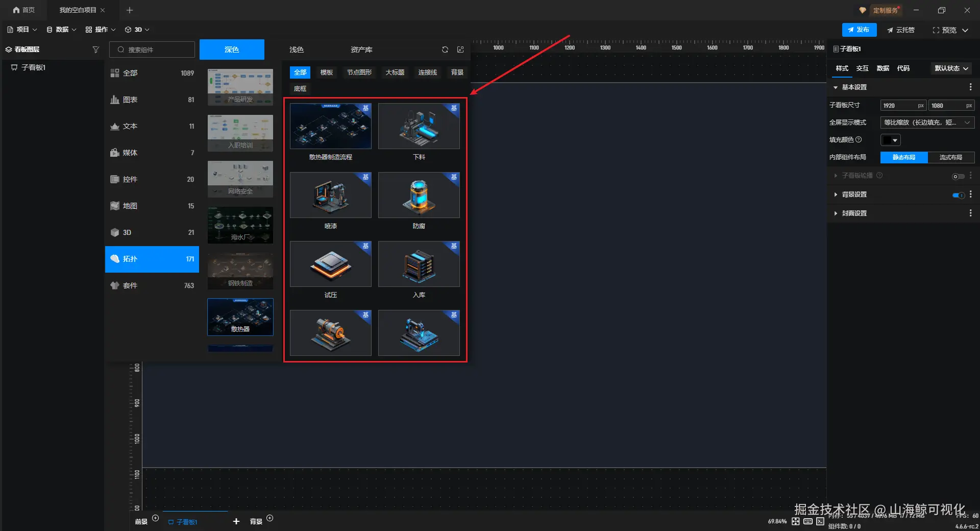Viewport: 980px width, 531px height.
Task: Choose the 网络安全 template thumbnail
Action: click(240, 179)
